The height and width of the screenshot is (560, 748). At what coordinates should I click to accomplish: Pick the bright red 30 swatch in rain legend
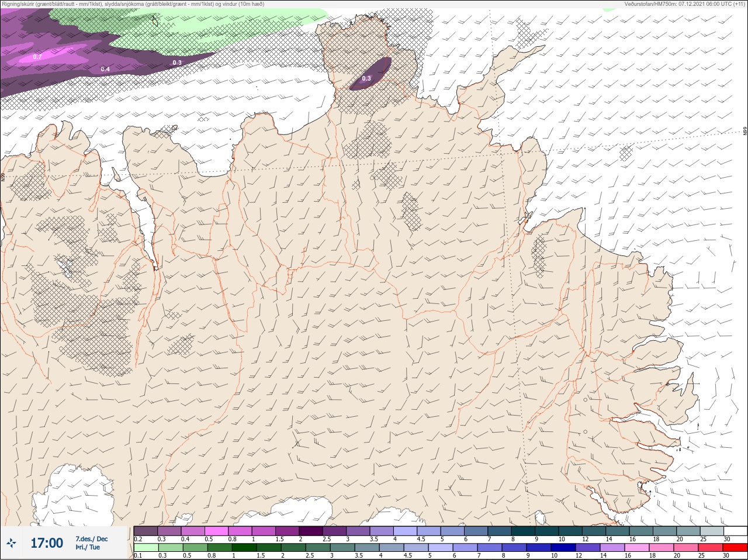pyautogui.click(x=735, y=548)
